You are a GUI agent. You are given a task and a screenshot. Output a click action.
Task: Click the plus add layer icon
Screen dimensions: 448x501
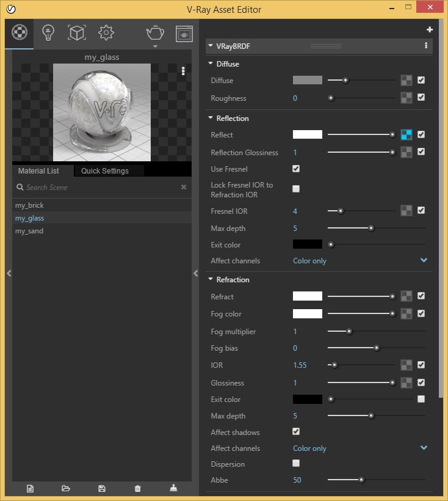pos(430,29)
